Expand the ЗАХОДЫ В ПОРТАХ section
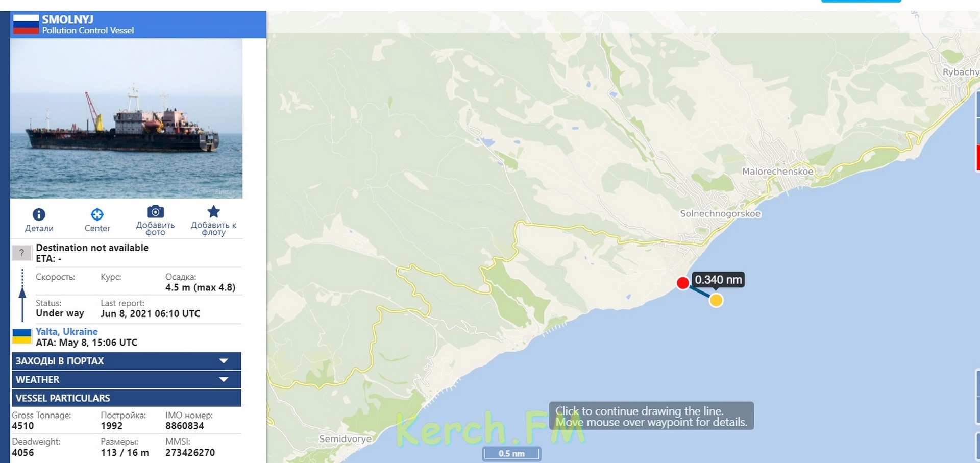The height and width of the screenshot is (463, 980). (x=127, y=361)
